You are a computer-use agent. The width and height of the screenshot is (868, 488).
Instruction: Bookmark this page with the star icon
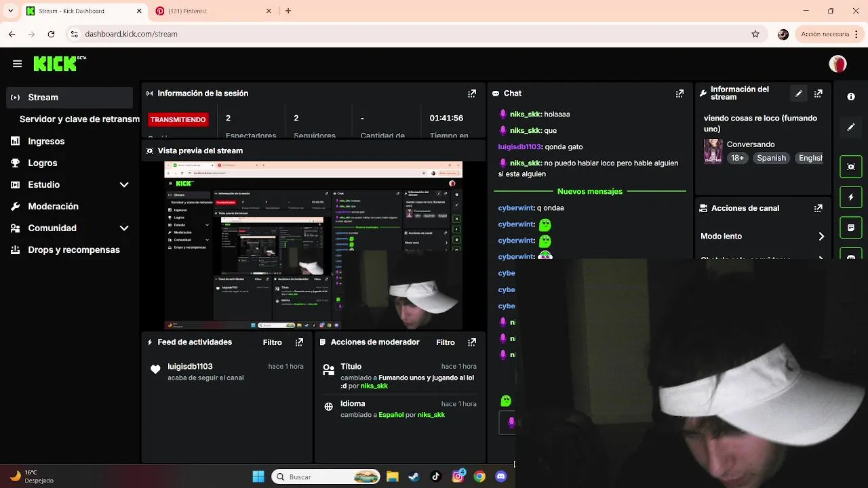tap(755, 34)
